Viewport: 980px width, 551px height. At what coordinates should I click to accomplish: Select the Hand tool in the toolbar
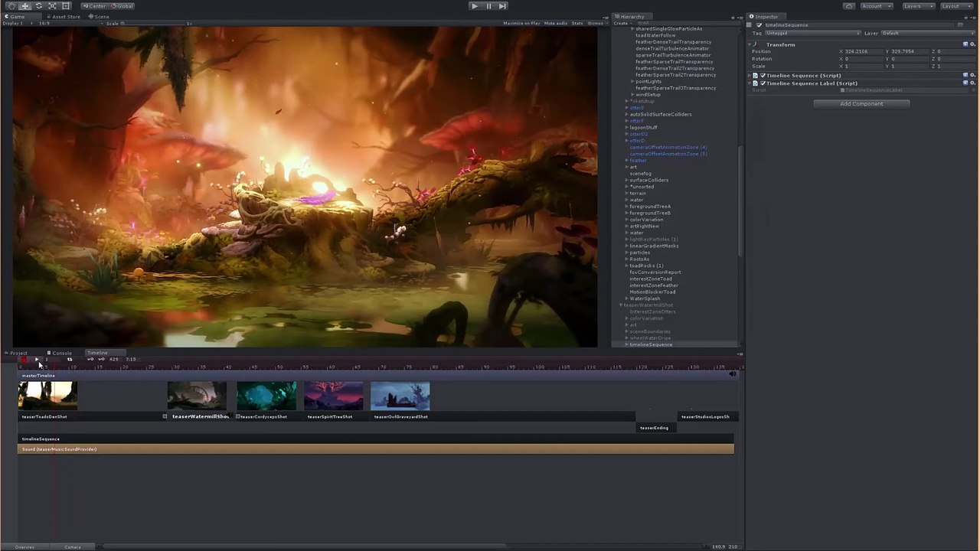(x=11, y=5)
